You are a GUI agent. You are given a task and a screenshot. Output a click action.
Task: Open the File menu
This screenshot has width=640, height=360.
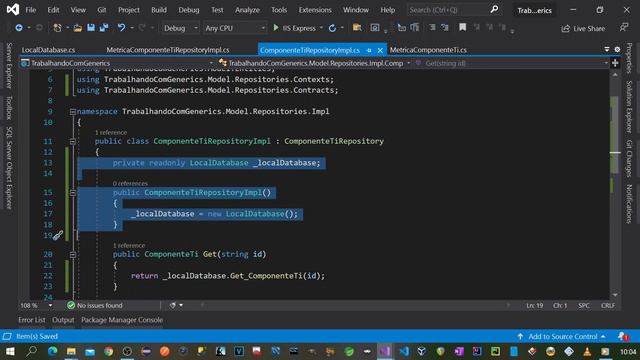pyautogui.click(x=31, y=10)
